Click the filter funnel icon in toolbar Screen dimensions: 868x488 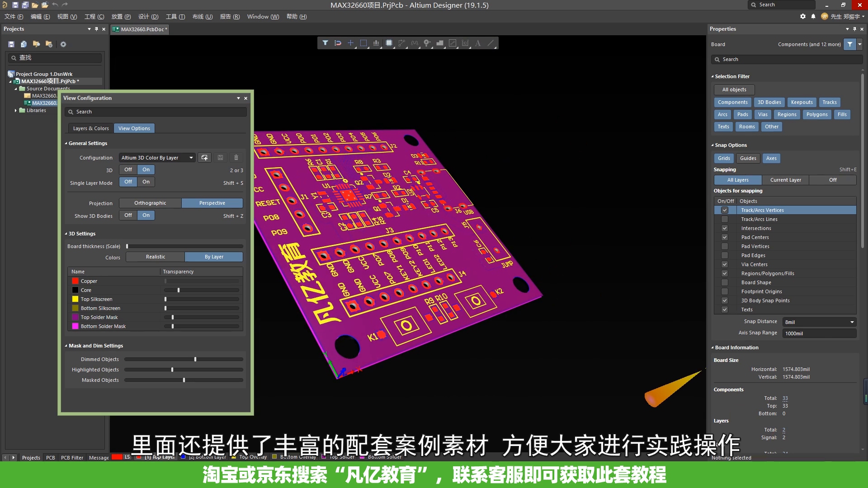(x=325, y=43)
